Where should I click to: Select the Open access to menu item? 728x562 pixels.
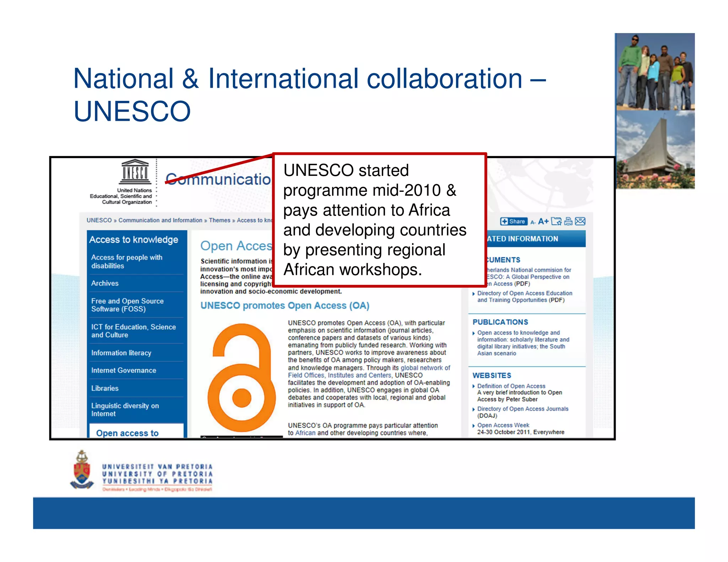[x=136, y=431]
